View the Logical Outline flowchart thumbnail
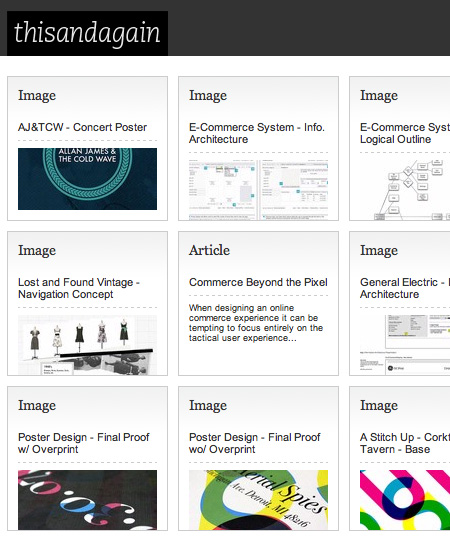Image resolution: width=450 pixels, height=536 pixels. tap(405, 190)
